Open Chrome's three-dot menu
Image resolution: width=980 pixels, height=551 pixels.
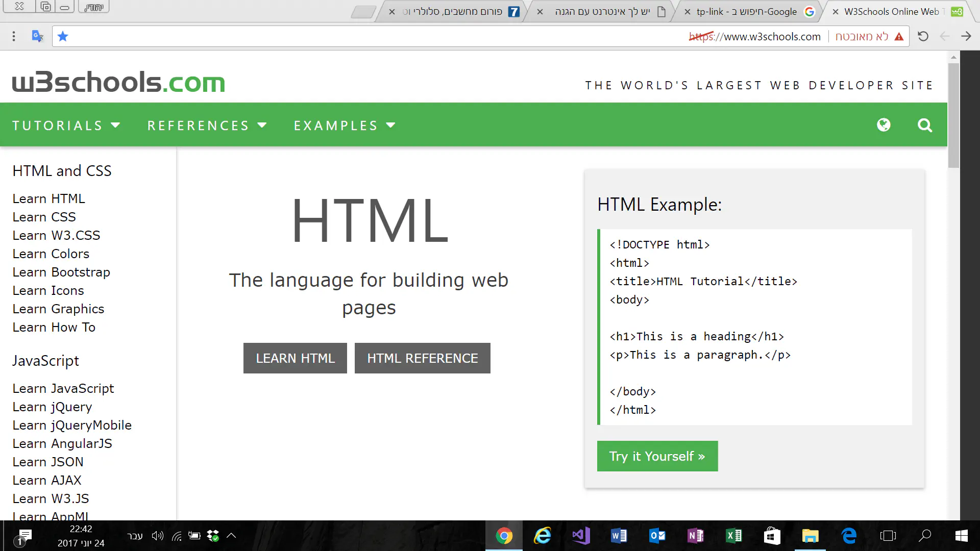click(x=14, y=37)
